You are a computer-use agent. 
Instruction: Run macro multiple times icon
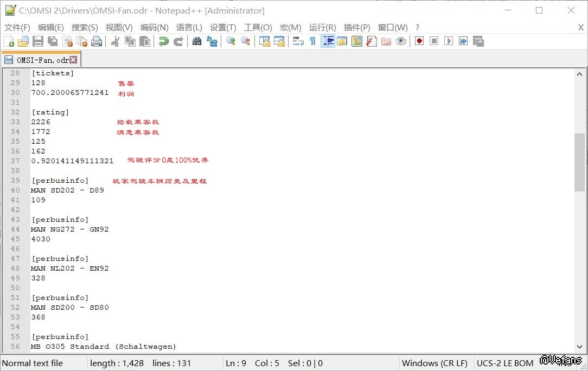coord(463,41)
